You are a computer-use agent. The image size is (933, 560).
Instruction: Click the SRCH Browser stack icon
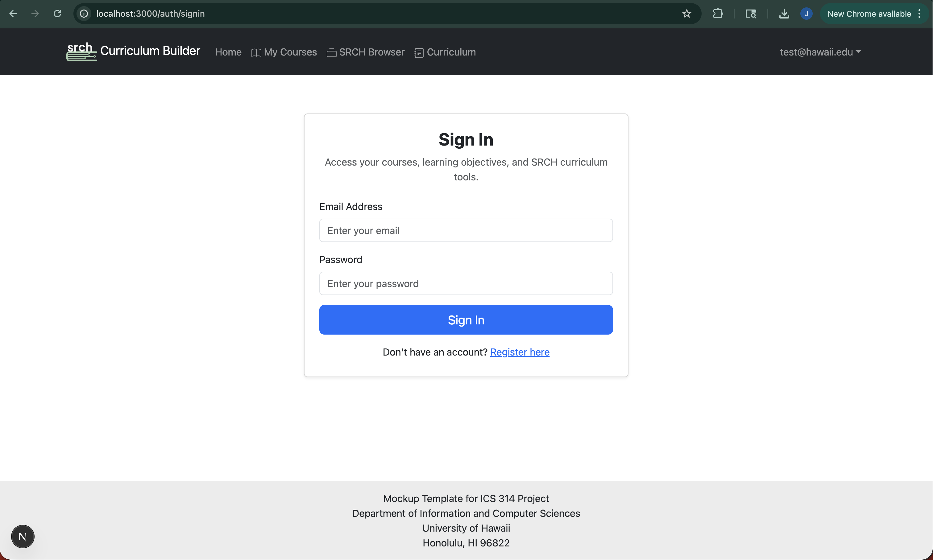(x=331, y=53)
